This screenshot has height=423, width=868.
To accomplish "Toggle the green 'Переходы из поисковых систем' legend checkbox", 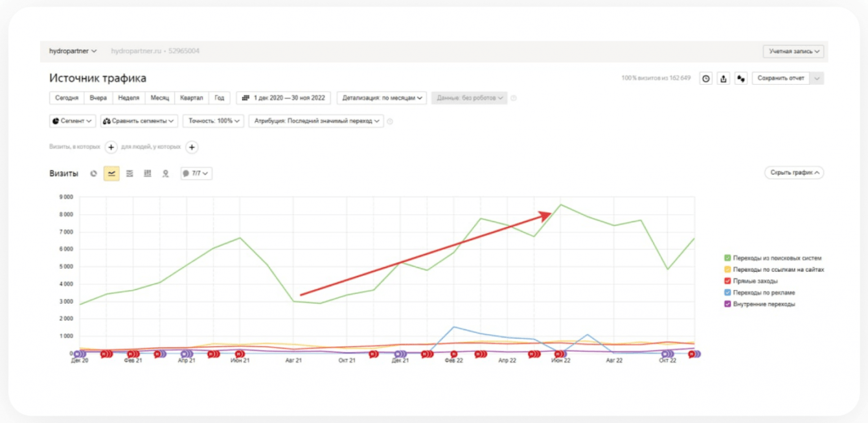I will tap(728, 258).
